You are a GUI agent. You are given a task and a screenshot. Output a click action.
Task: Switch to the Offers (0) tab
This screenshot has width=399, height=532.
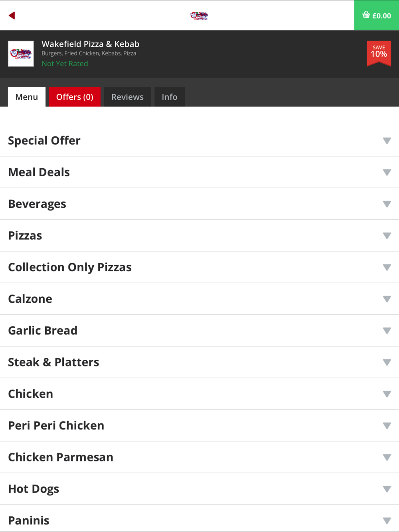tap(75, 97)
